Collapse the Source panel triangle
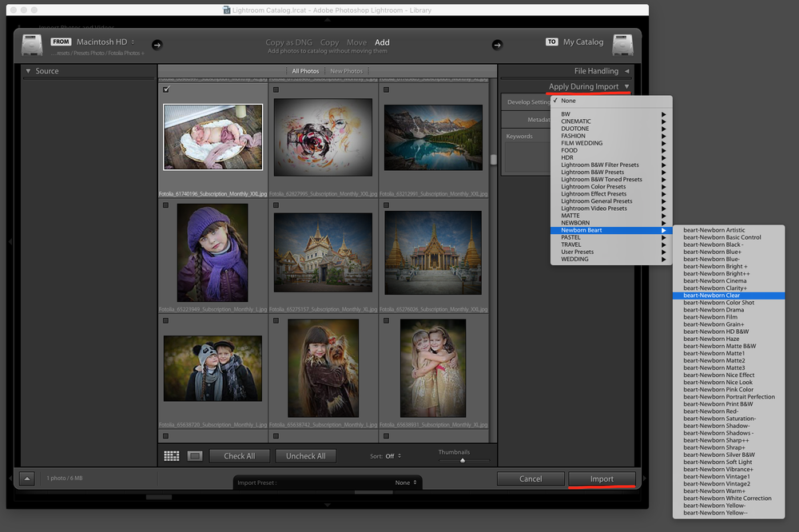 pyautogui.click(x=28, y=71)
